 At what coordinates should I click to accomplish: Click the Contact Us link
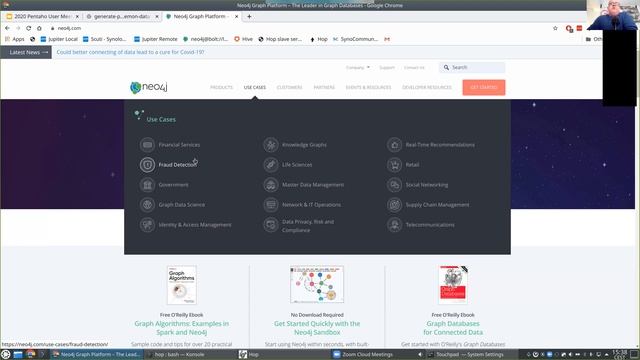tap(414, 67)
